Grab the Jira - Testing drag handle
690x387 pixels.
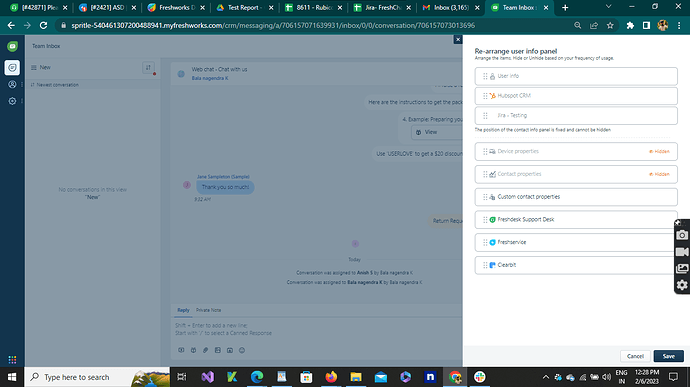click(x=485, y=115)
